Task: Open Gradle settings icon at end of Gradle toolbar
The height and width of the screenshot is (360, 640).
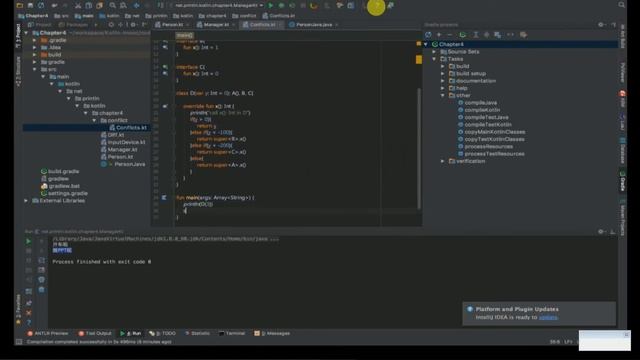Action: point(523,35)
